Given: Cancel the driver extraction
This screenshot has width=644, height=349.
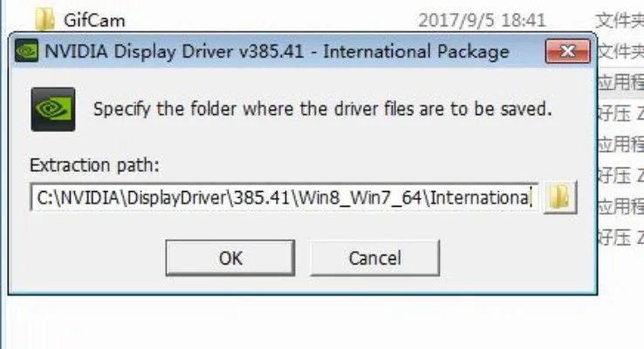Looking at the screenshot, I should [x=375, y=258].
